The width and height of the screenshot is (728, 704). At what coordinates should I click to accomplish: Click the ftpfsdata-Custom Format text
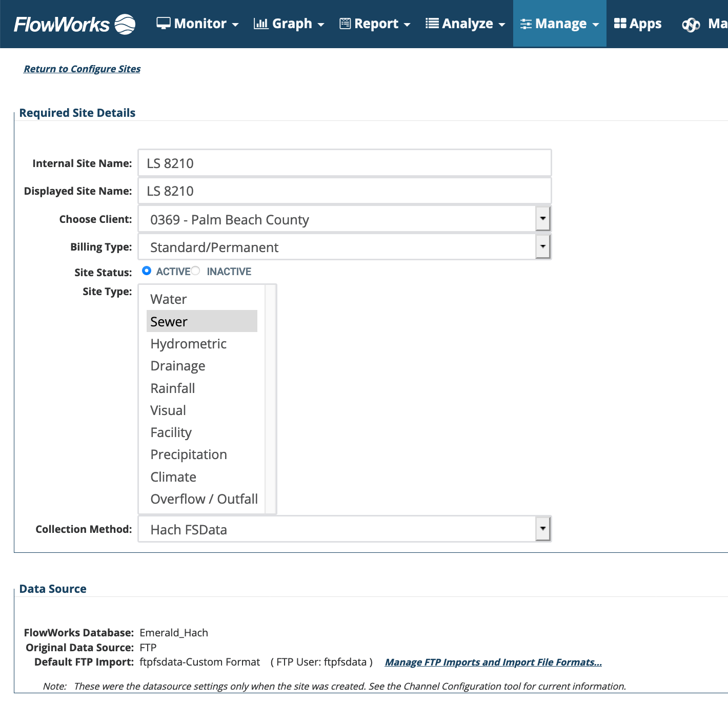tap(200, 662)
